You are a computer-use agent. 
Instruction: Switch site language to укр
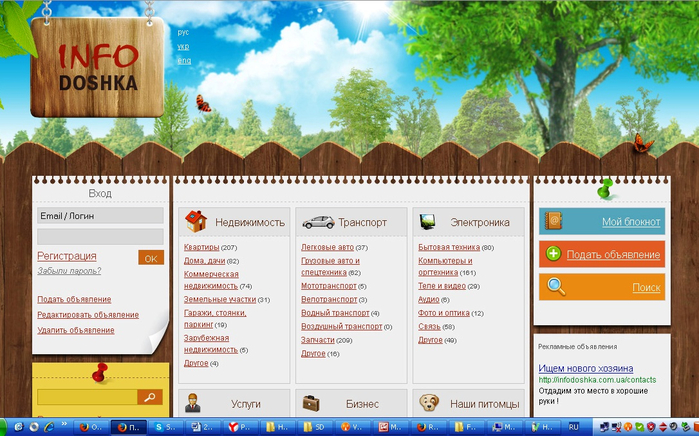(x=183, y=46)
